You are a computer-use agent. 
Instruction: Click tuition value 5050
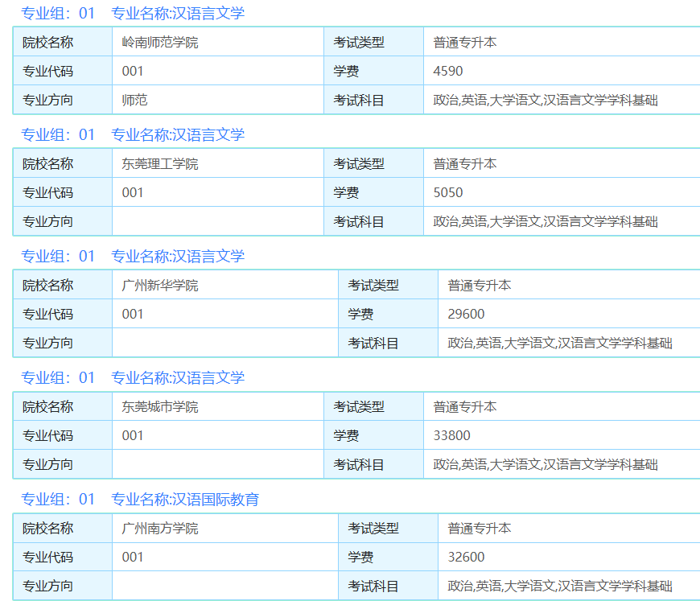448,192
